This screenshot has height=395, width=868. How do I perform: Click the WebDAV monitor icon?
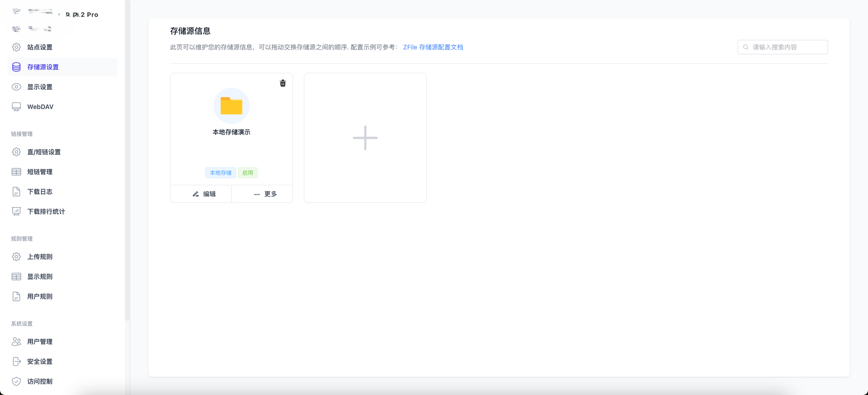coord(16,107)
